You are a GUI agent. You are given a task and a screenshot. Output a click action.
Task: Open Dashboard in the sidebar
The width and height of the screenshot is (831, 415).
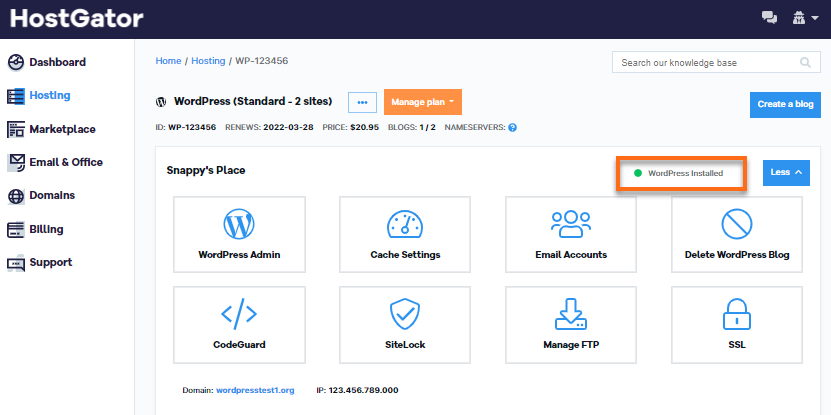click(x=47, y=62)
